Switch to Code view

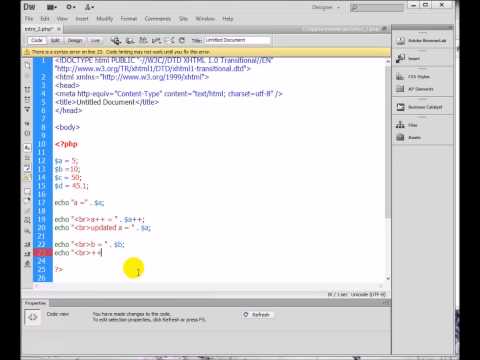(37, 40)
